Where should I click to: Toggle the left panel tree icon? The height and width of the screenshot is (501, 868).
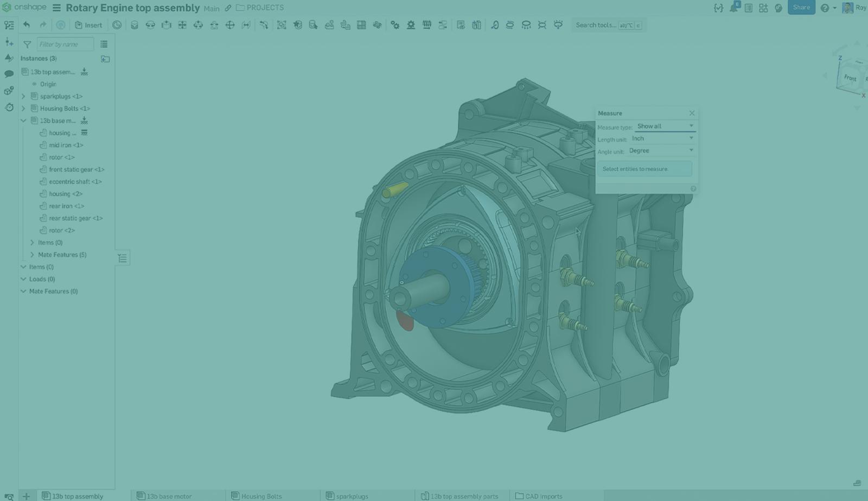click(9, 25)
